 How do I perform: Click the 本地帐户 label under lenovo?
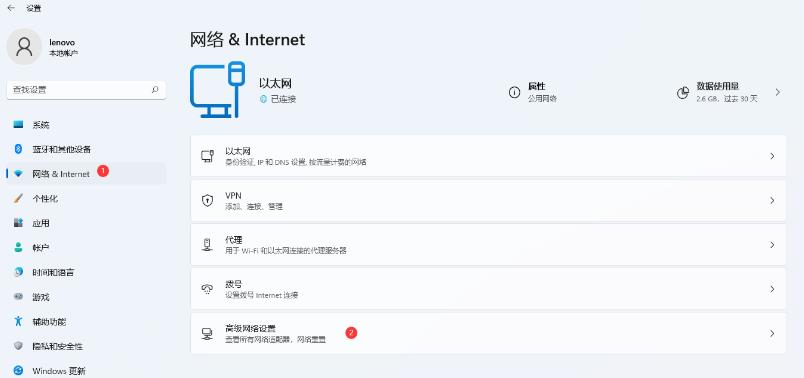pyautogui.click(x=64, y=53)
